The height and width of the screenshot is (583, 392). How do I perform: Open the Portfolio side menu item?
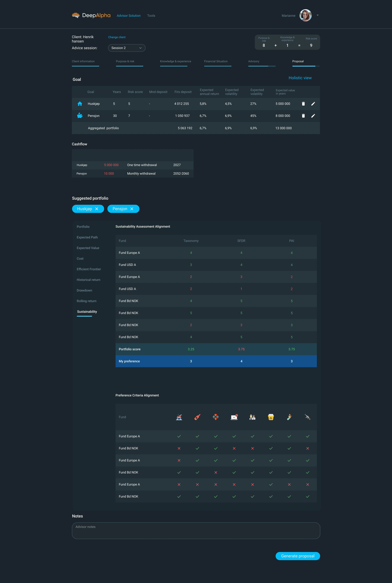pos(83,227)
